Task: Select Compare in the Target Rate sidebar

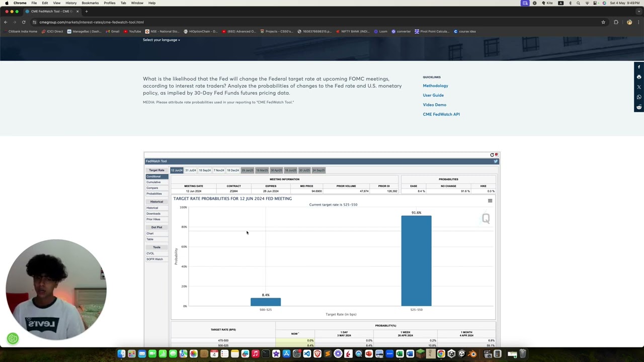Action: (x=157, y=188)
